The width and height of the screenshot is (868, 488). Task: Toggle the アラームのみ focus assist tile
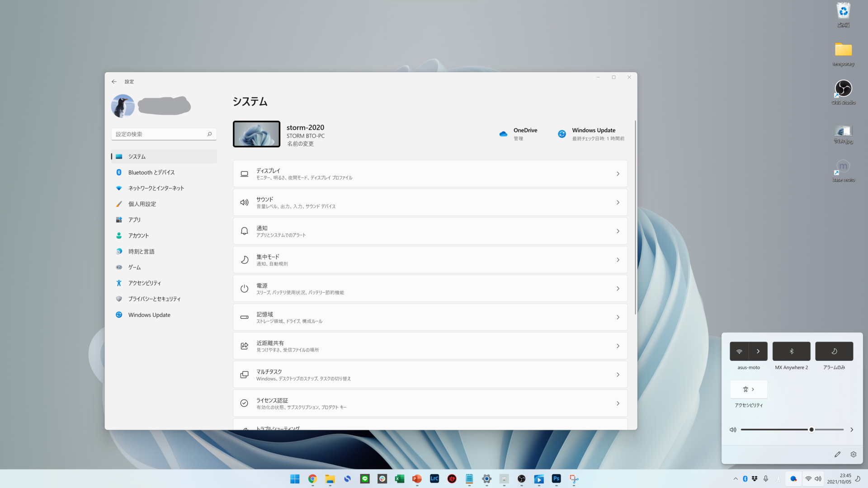pyautogui.click(x=834, y=351)
